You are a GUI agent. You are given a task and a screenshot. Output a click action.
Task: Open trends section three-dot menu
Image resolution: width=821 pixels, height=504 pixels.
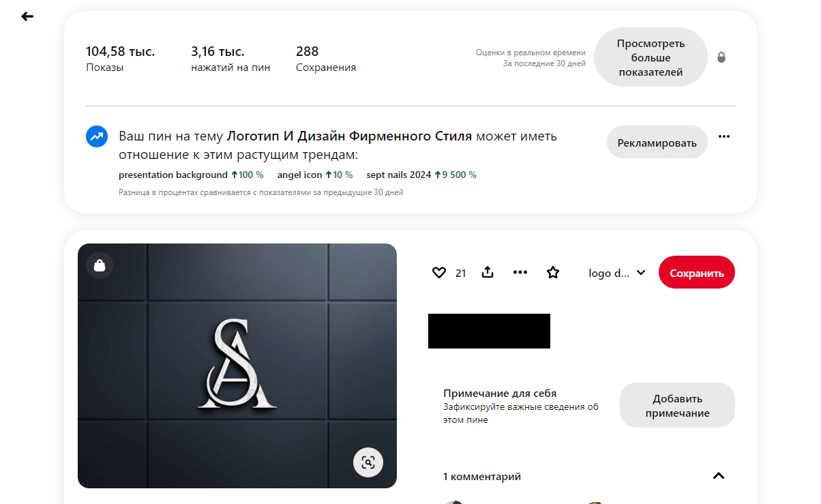pos(724,136)
